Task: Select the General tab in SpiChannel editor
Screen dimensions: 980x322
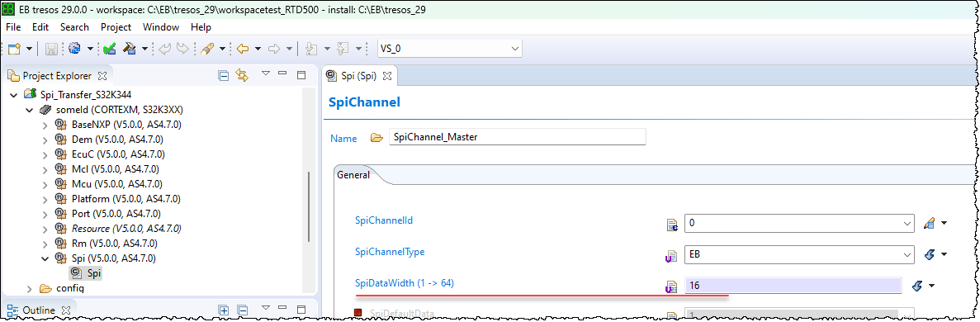Action: pyautogui.click(x=353, y=175)
